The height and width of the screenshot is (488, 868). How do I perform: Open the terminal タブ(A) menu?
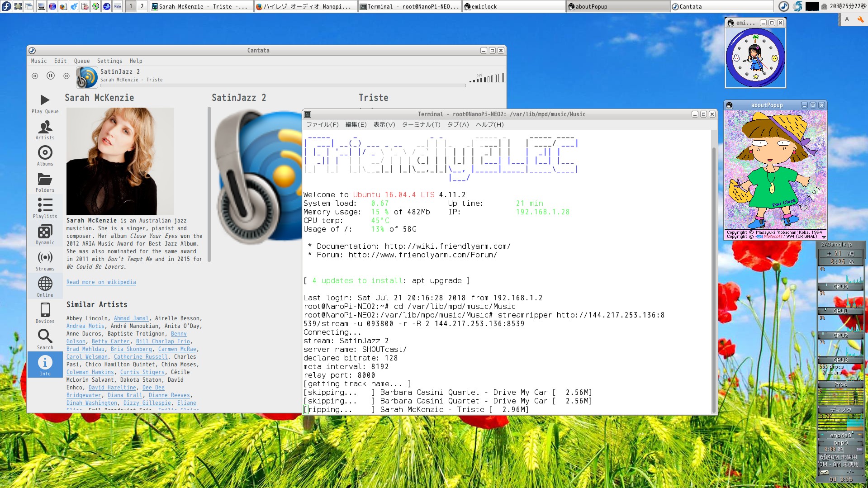point(458,125)
